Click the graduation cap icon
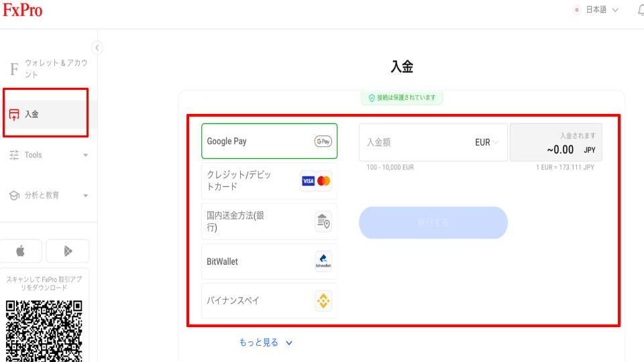Image resolution: width=644 pixels, height=362 pixels. (x=14, y=195)
